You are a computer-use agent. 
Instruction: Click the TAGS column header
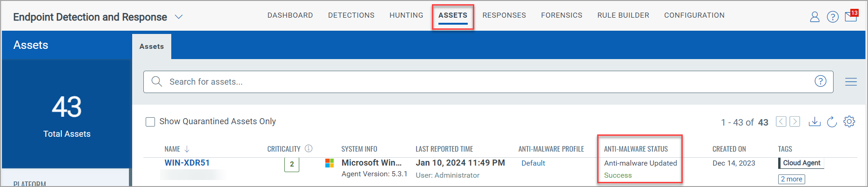785,149
